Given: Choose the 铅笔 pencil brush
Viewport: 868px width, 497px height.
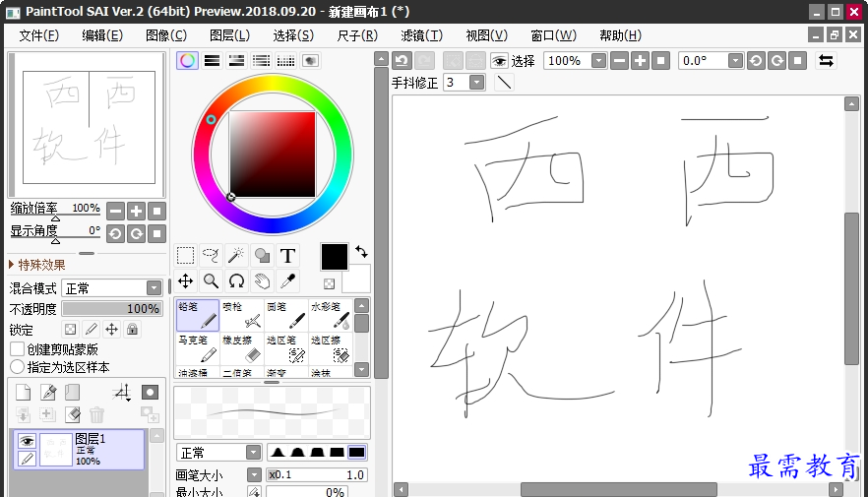Looking at the screenshot, I should [x=198, y=315].
